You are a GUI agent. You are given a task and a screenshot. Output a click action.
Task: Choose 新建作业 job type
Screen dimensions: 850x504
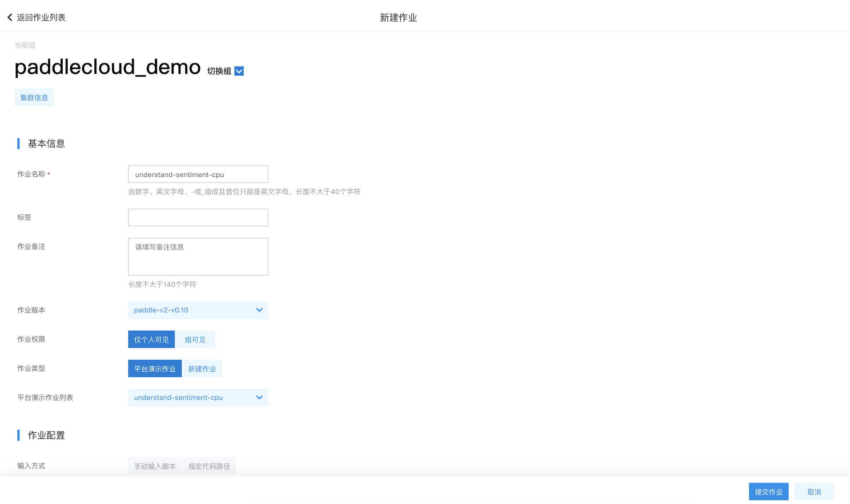point(202,368)
